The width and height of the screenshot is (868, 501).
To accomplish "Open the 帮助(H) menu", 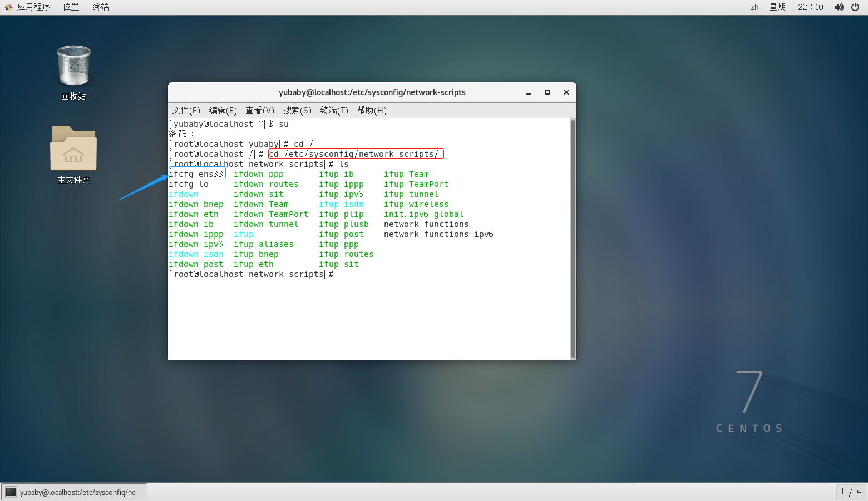I will 372,110.
